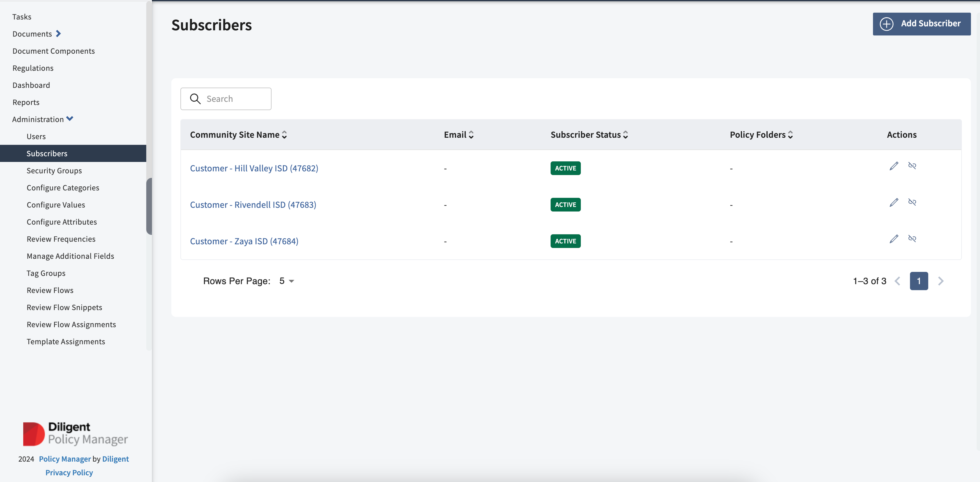
Task: Select Subscribers sidebar item
Action: pos(73,153)
